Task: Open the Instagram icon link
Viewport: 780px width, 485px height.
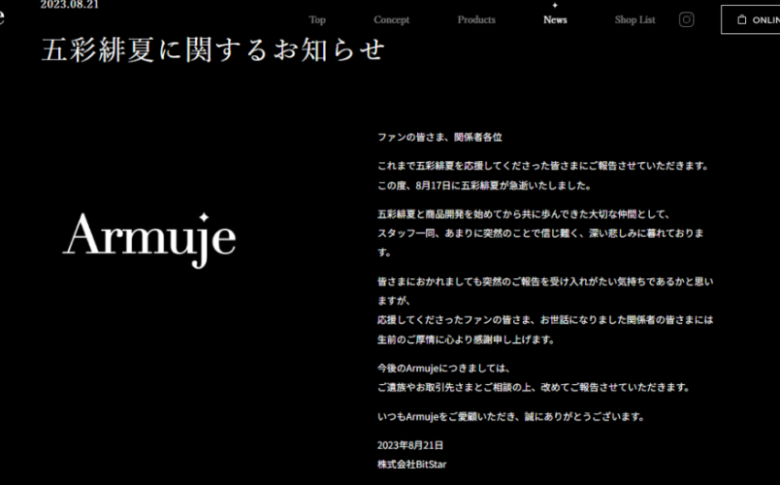Action: pos(686,19)
